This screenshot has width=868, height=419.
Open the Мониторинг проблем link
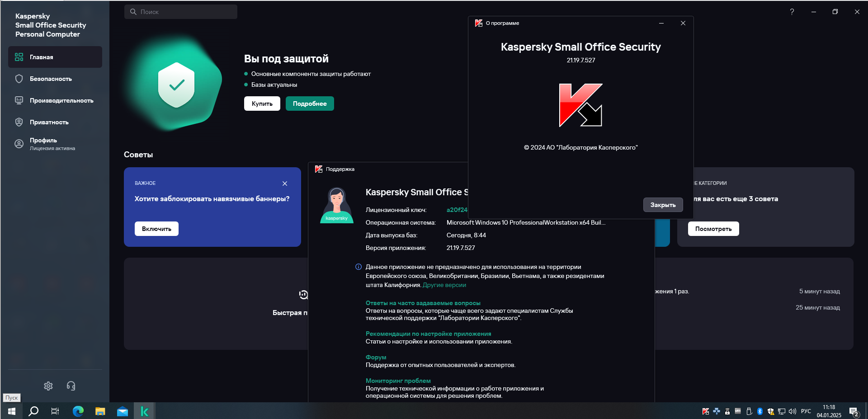398,381
